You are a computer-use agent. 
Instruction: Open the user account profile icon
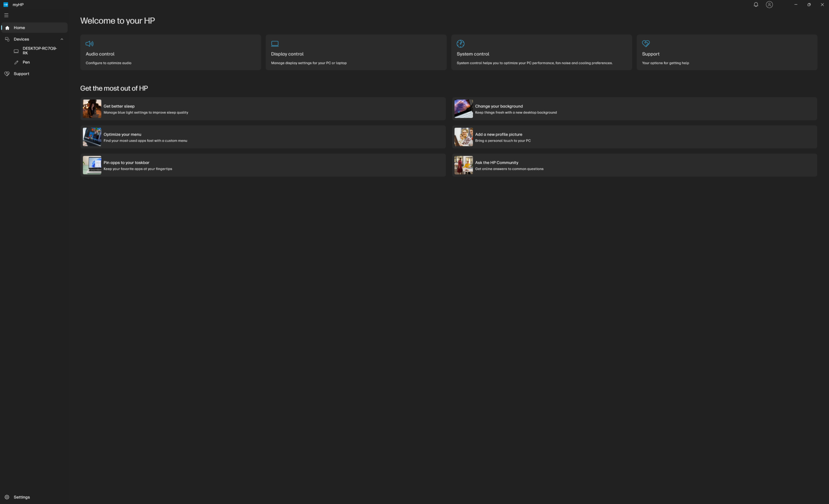(769, 5)
